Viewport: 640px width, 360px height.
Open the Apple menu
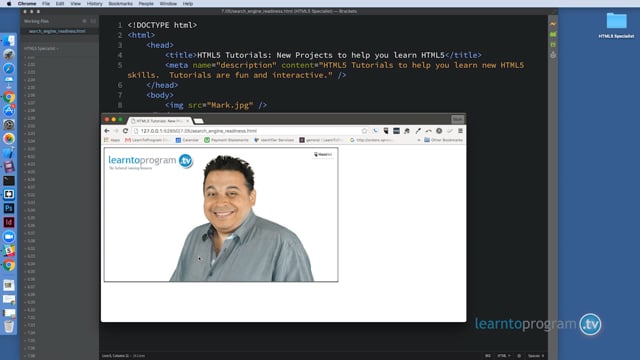coord(9,4)
